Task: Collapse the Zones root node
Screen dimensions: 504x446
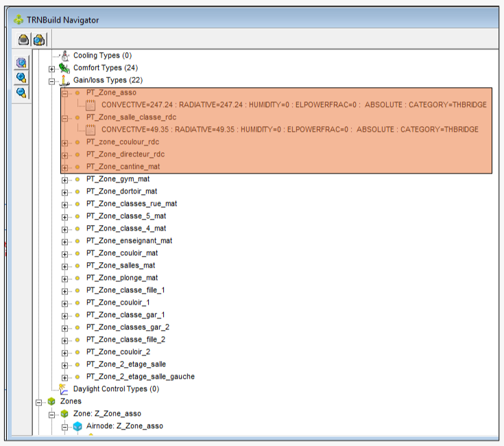Action: pos(38,401)
